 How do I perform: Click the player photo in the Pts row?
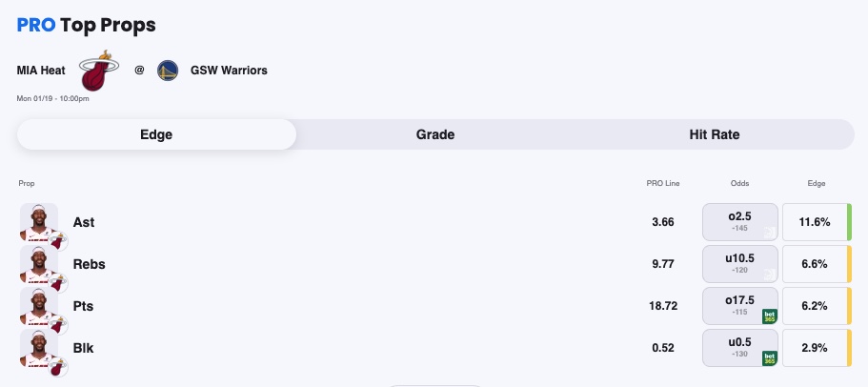pos(38,306)
